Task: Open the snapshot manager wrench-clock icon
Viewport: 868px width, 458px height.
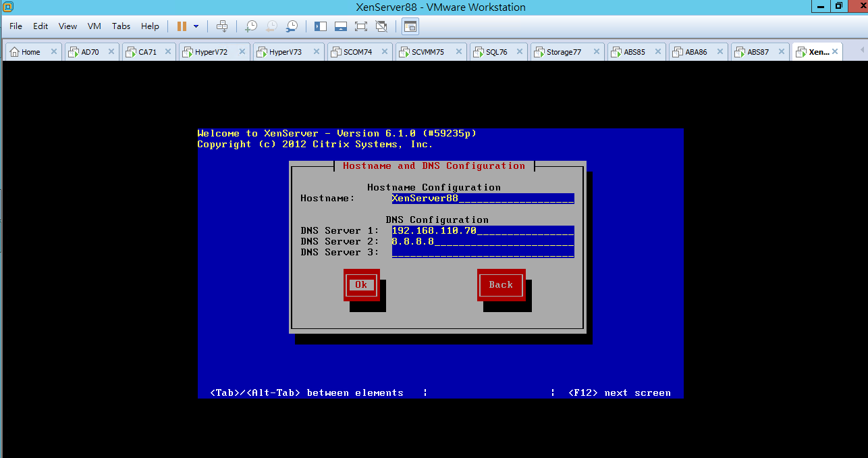Action: pos(292,26)
